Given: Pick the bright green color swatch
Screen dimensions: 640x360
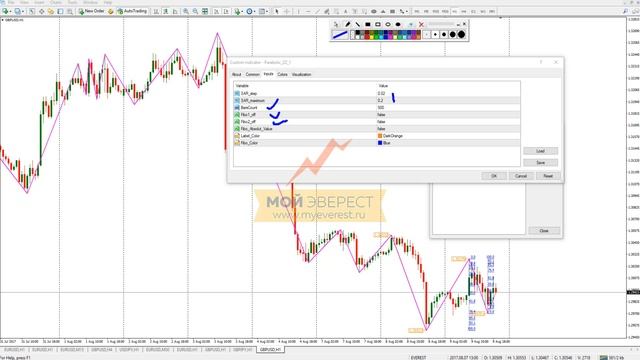Looking at the screenshot, I should [376, 37].
